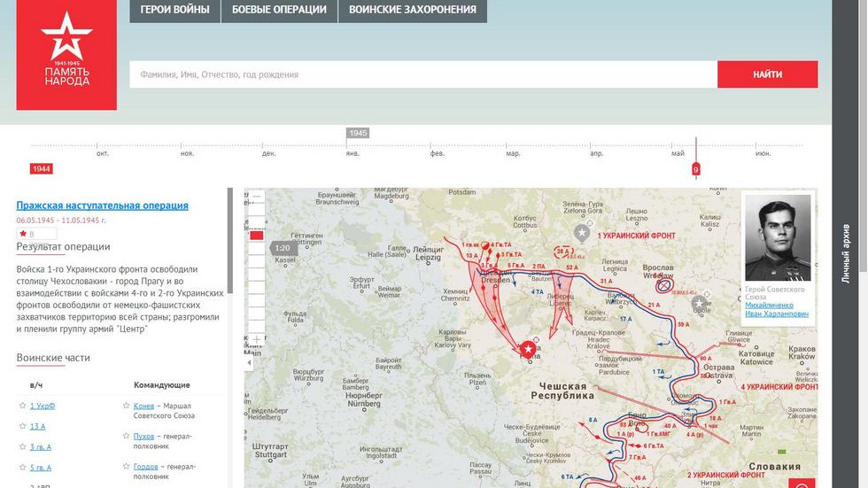Expand the Личный архив side panel
868x488 pixels.
[x=845, y=252]
